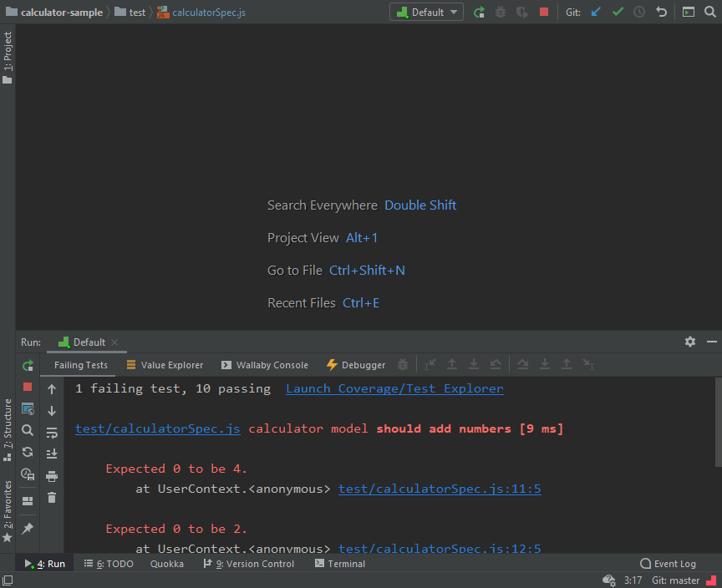The image size is (722, 588).
Task: Toggle the sort alphabetically option
Action: tap(53, 452)
